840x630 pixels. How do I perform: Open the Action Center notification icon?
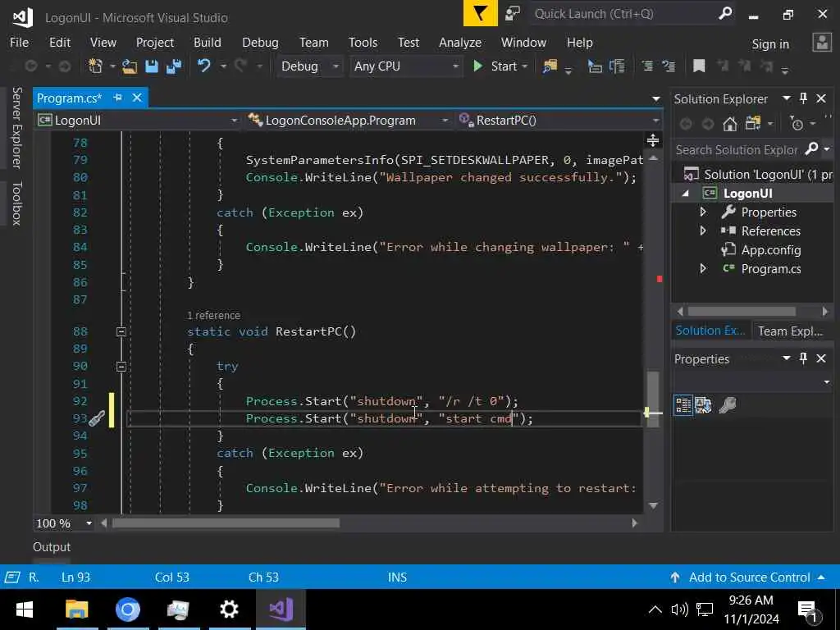coord(808,609)
